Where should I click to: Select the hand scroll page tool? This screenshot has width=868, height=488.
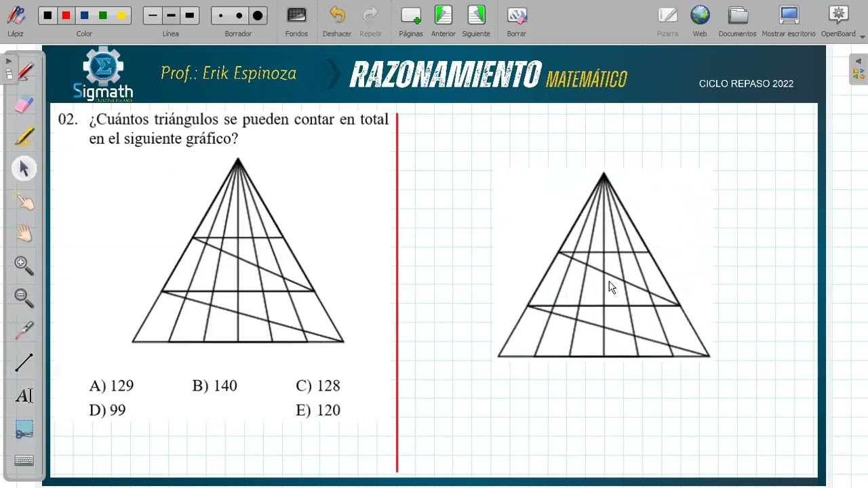tap(24, 234)
